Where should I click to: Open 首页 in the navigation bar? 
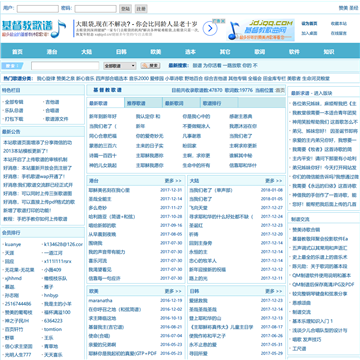[17, 52]
